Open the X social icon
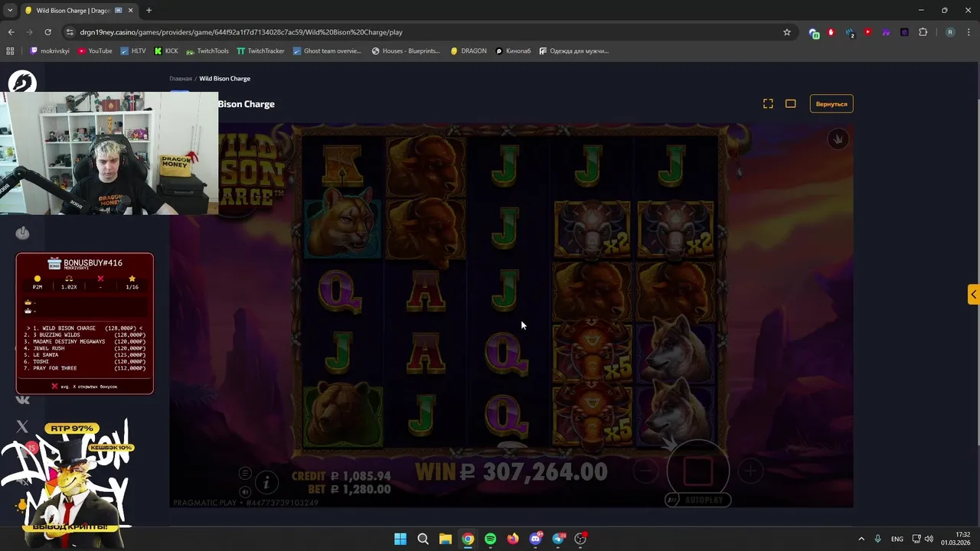The image size is (980, 551). pyautogui.click(x=22, y=426)
